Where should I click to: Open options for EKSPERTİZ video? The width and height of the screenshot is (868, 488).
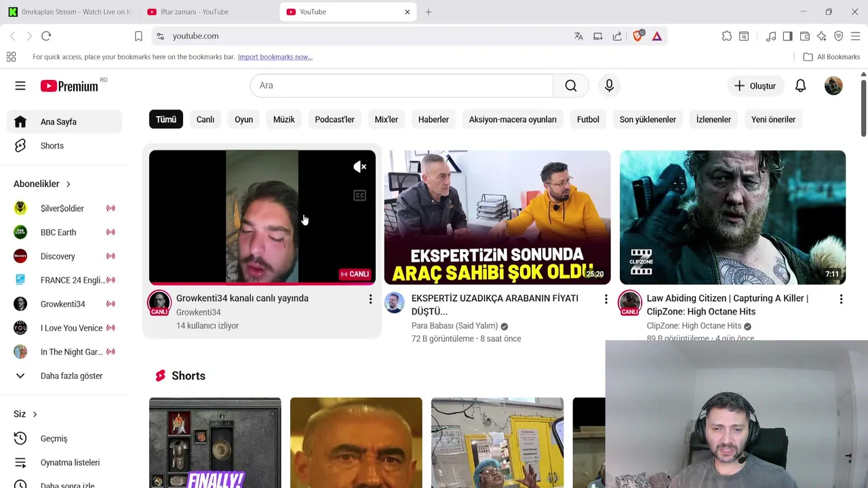coord(606,299)
